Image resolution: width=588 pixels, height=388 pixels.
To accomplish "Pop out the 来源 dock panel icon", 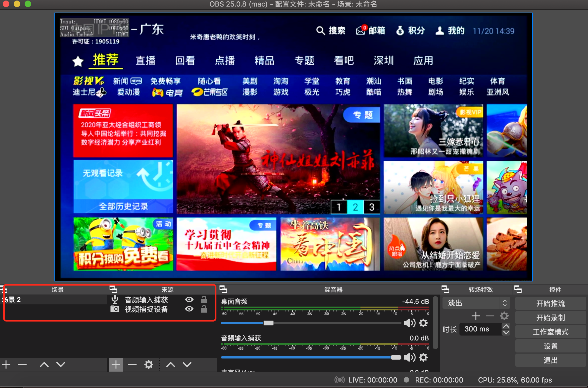I will pyautogui.click(x=113, y=289).
